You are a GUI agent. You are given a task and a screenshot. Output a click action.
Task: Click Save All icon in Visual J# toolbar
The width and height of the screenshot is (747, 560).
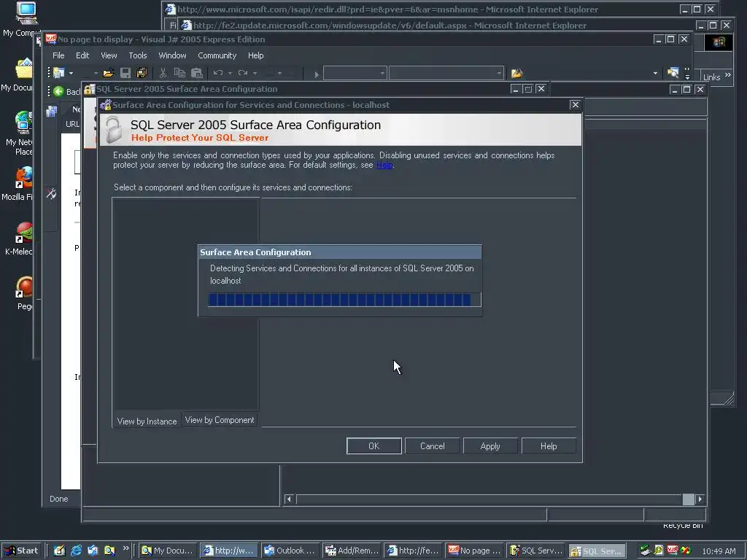pos(142,73)
